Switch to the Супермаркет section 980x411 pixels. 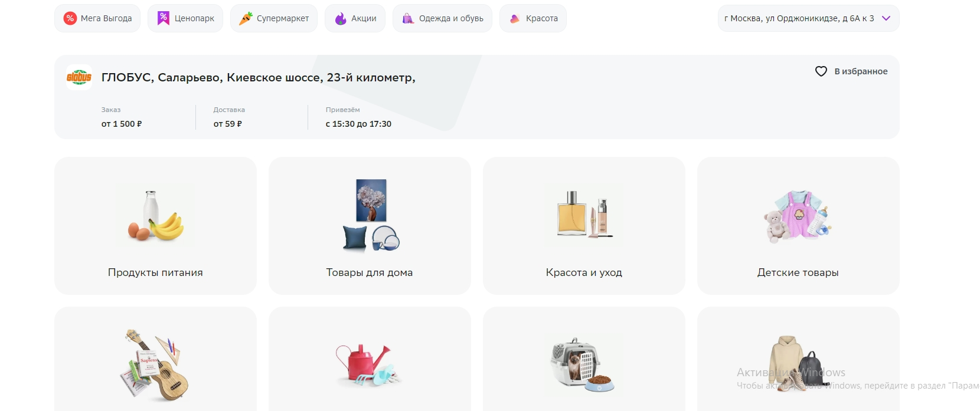click(274, 18)
